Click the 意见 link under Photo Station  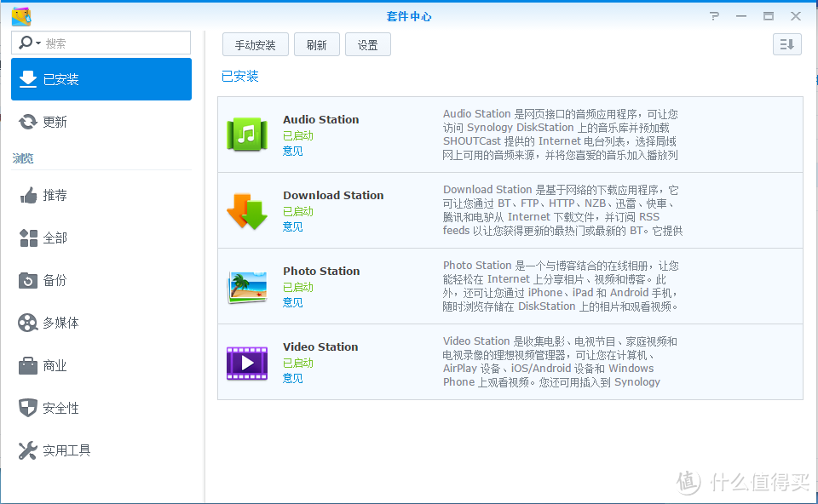click(292, 302)
